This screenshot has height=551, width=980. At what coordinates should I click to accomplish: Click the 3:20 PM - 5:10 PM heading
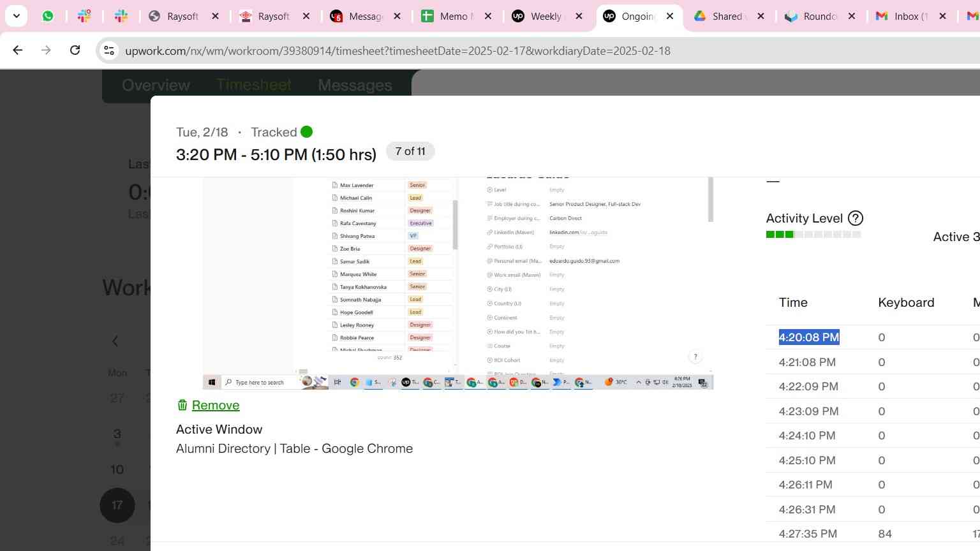coord(276,154)
